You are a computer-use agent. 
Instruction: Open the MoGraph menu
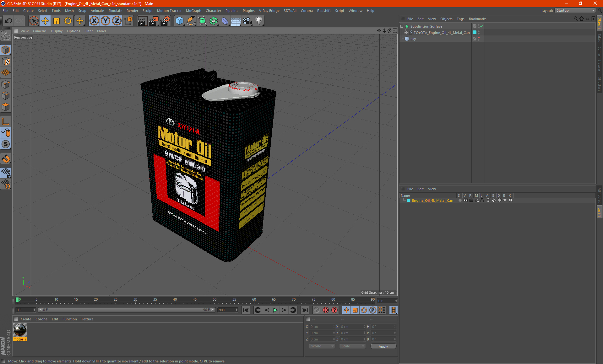[x=193, y=11]
